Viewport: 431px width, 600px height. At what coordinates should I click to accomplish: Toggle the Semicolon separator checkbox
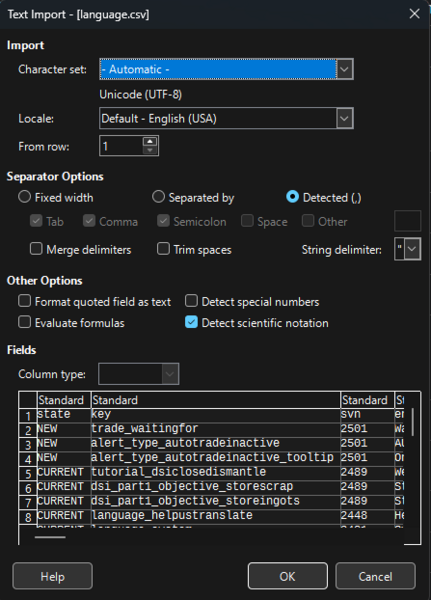point(163,221)
